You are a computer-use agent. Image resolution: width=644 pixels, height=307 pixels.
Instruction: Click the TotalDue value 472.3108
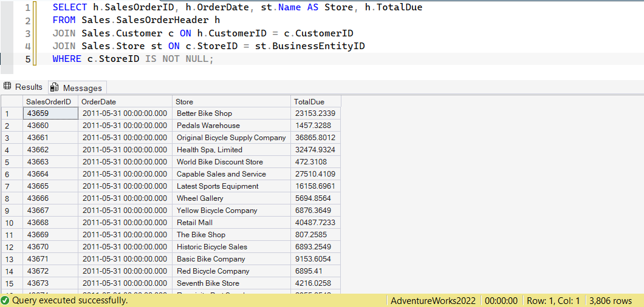pos(316,162)
